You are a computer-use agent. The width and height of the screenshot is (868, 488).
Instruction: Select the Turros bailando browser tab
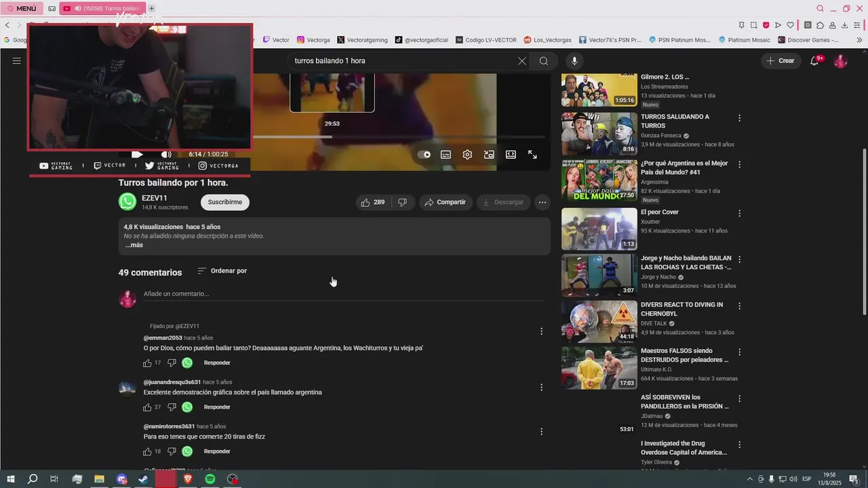[x=102, y=8]
